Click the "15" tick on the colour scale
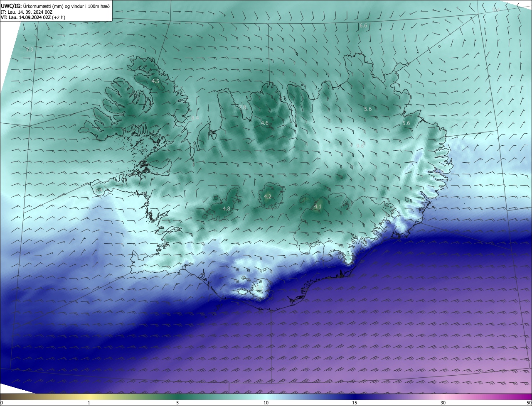 point(355,403)
